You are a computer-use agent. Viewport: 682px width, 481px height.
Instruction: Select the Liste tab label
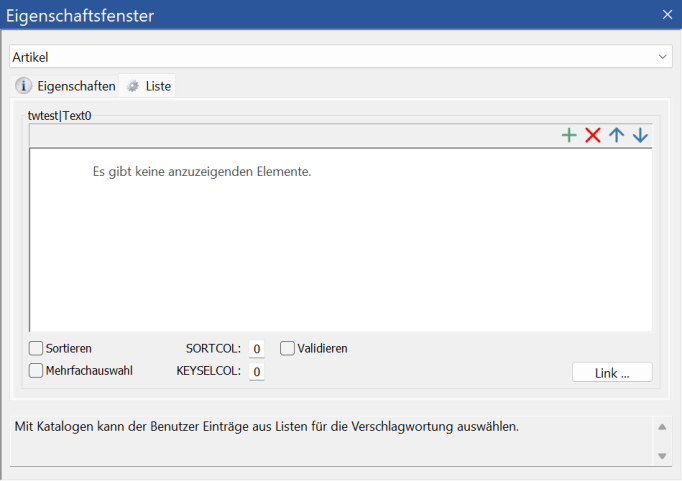[x=158, y=86]
